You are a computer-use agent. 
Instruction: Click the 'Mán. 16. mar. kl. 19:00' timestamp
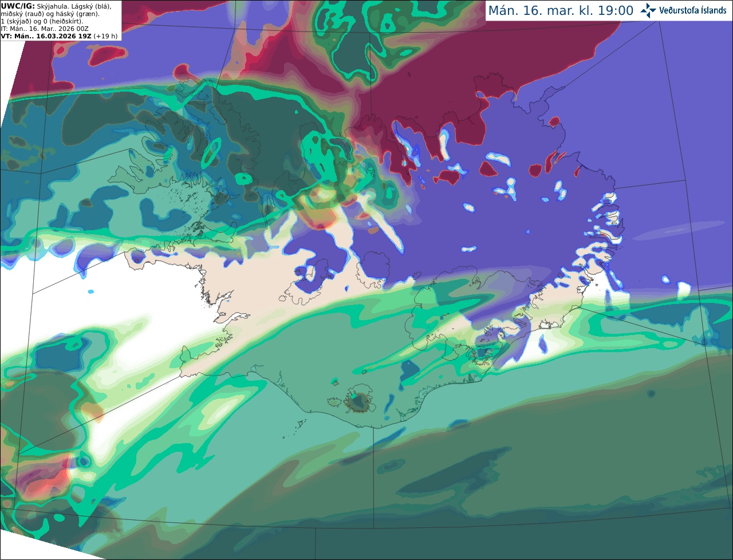[x=561, y=11]
